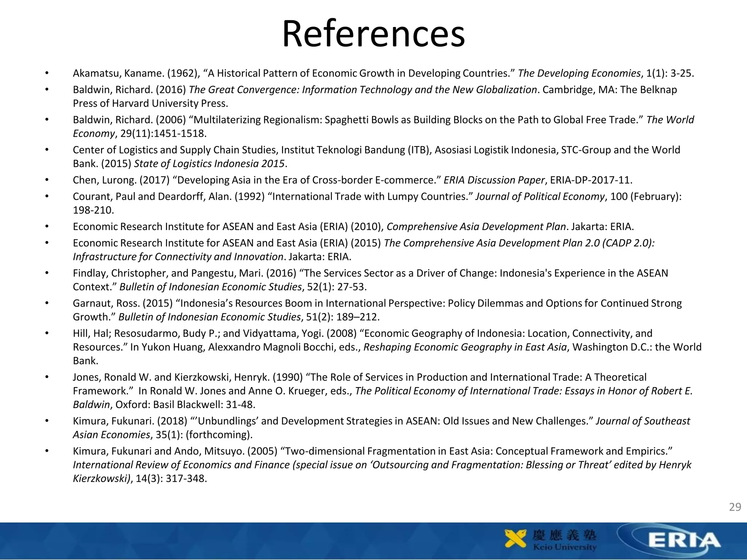Click the slide number 29
Image resolution: width=747 pixels, height=560 pixels.
(x=735, y=507)
